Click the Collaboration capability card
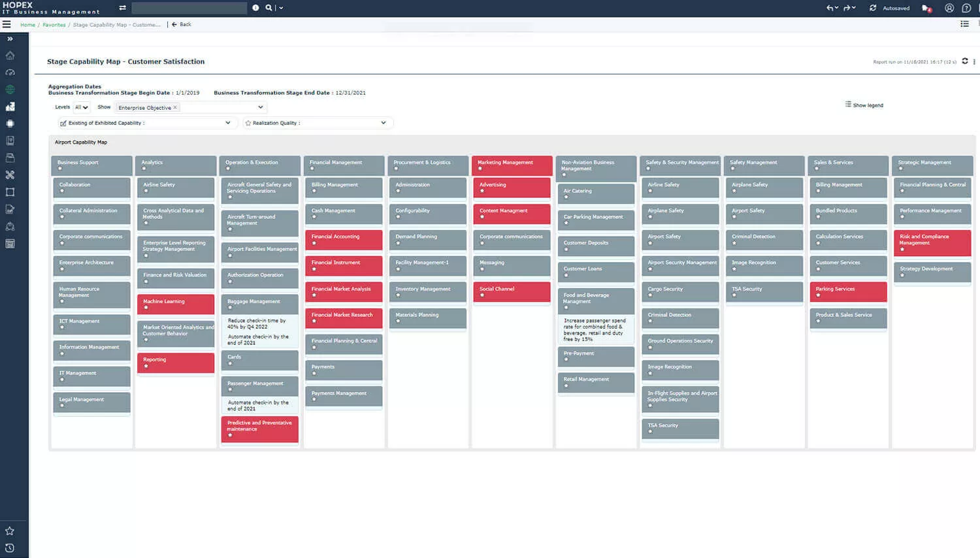 [x=91, y=188]
